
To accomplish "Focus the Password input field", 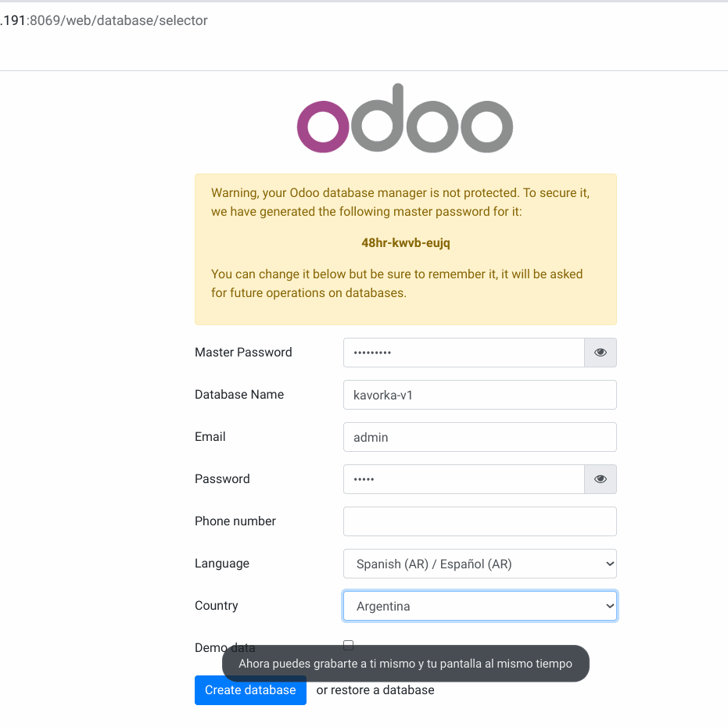I will [x=464, y=479].
